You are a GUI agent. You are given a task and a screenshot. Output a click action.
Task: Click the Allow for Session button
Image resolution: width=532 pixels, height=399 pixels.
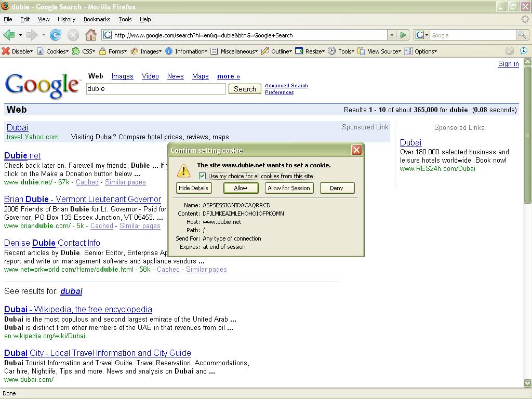pyautogui.click(x=289, y=188)
